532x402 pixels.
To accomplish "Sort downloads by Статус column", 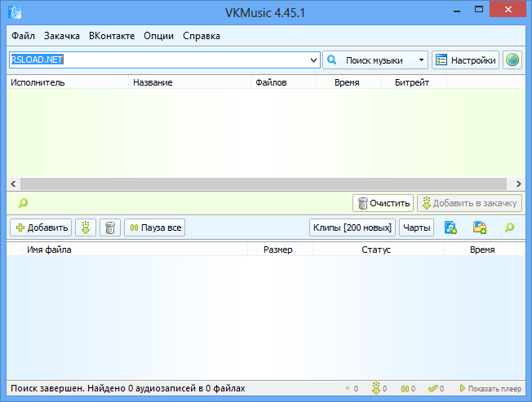I will point(378,250).
